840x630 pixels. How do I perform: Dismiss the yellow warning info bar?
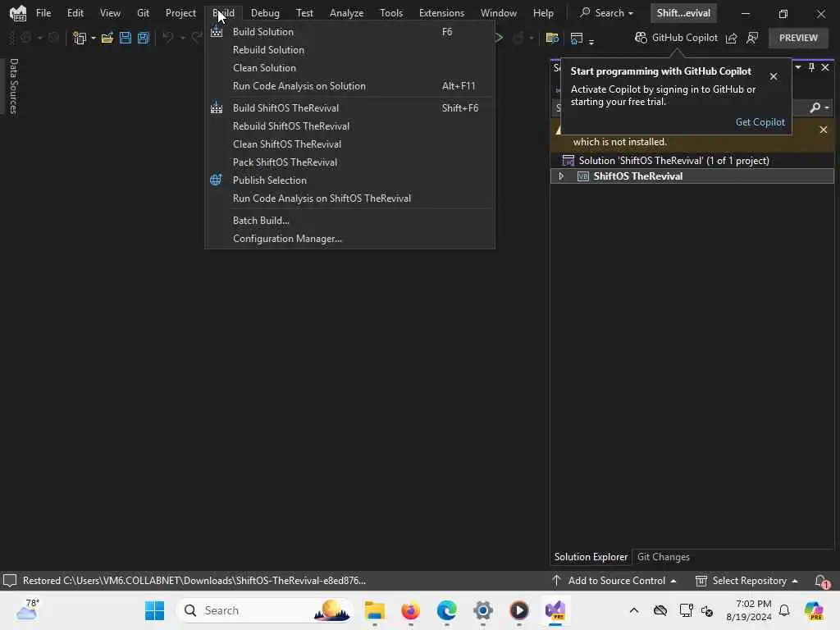(x=824, y=130)
